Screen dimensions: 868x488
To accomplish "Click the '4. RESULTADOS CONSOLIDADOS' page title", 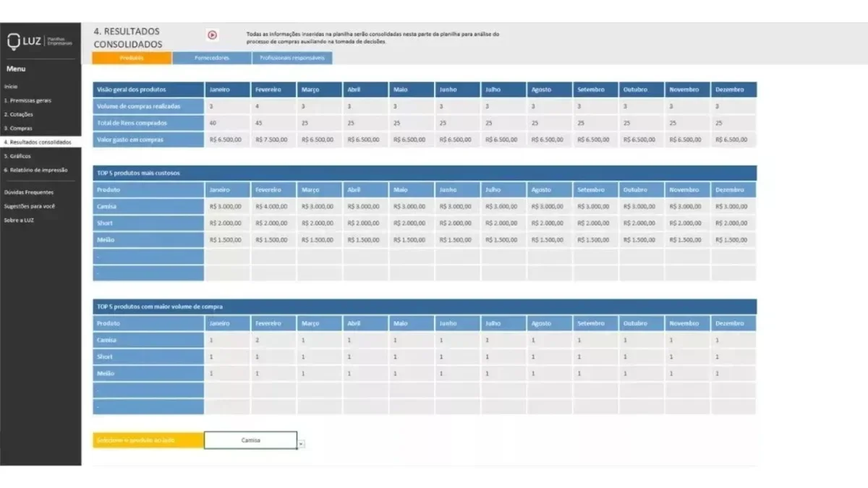I will click(128, 38).
